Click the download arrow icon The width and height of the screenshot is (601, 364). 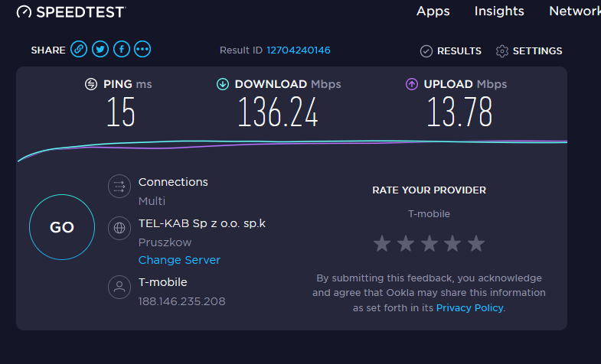(x=223, y=84)
